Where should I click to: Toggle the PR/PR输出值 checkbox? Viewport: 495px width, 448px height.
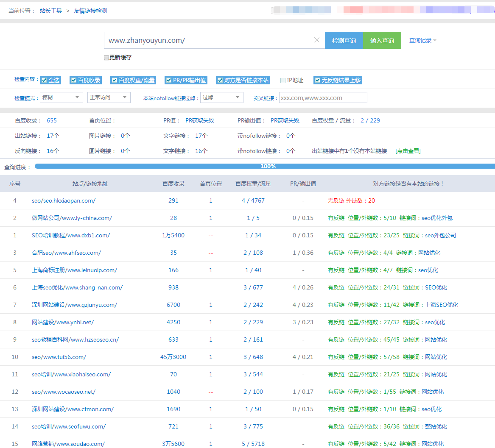[169, 80]
